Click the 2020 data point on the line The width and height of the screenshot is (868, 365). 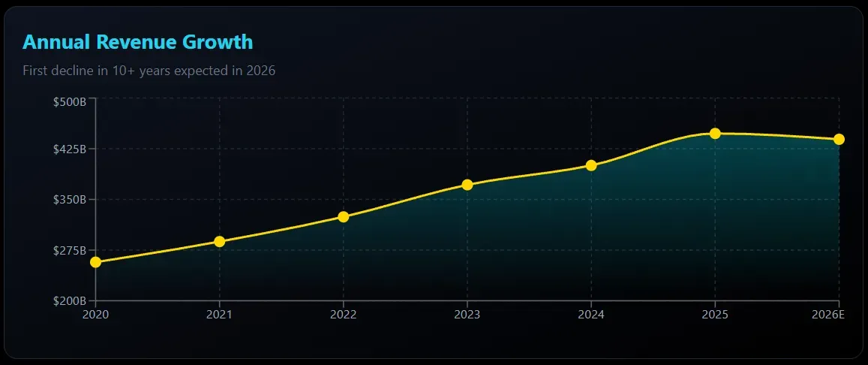tap(95, 262)
